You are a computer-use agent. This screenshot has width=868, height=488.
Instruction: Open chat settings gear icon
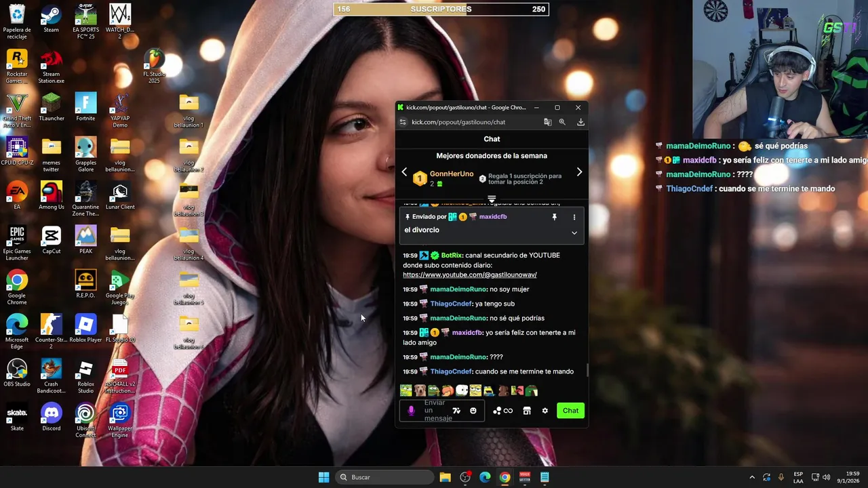point(545,411)
